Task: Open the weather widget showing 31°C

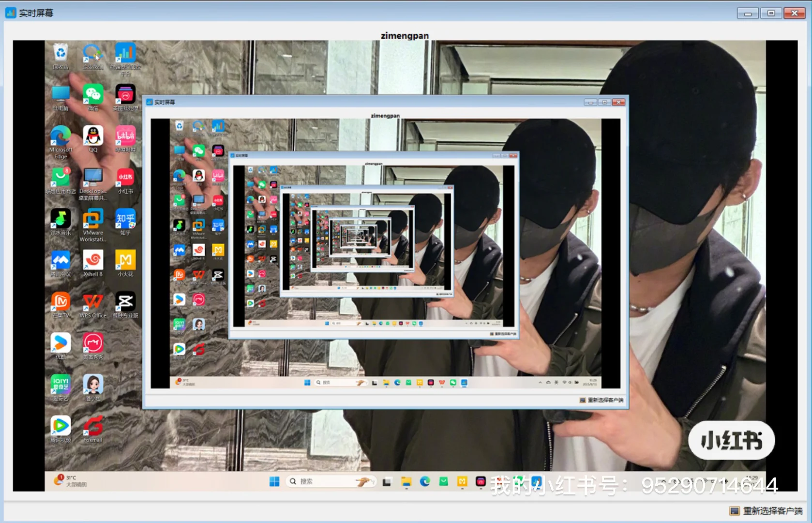Action: [71, 481]
